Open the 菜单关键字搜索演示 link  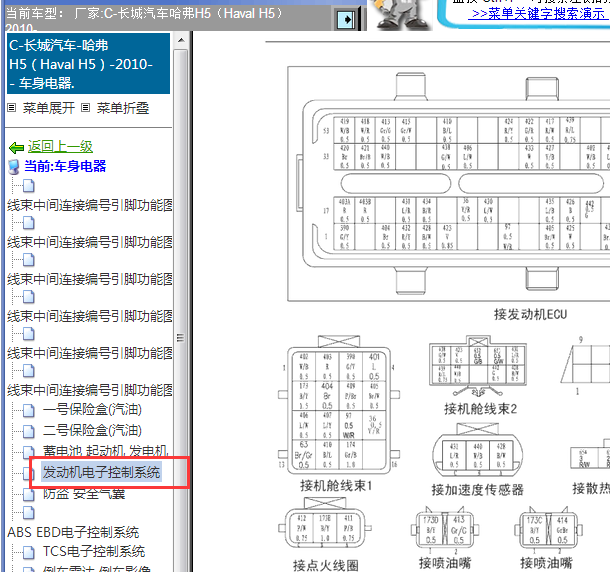coord(538,14)
